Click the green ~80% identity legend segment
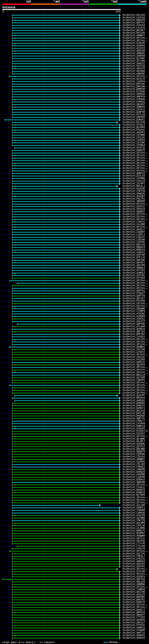The image size is (149, 644). [103, 4]
